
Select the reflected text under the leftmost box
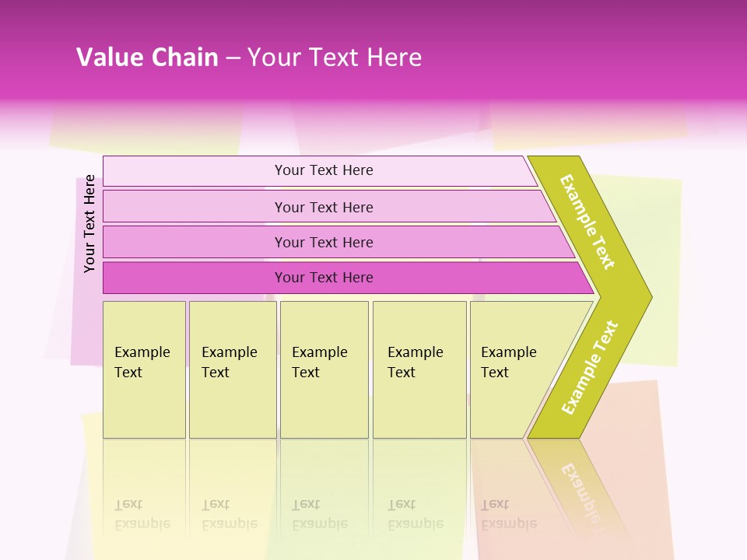click(x=144, y=513)
